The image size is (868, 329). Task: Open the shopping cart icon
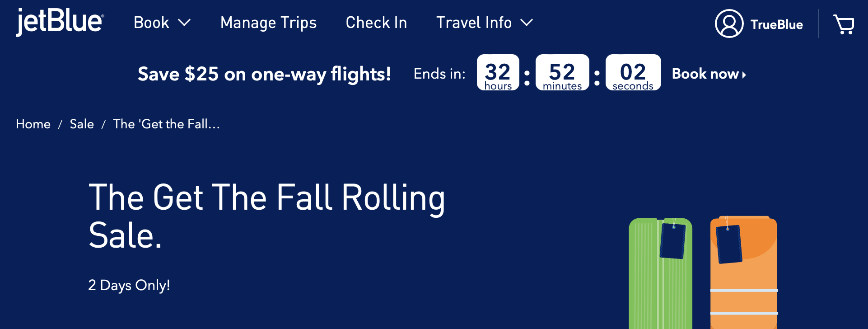pos(844,24)
